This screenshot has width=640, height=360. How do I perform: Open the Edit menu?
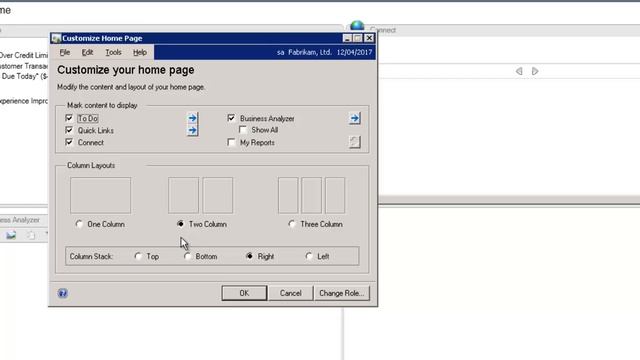(x=87, y=52)
